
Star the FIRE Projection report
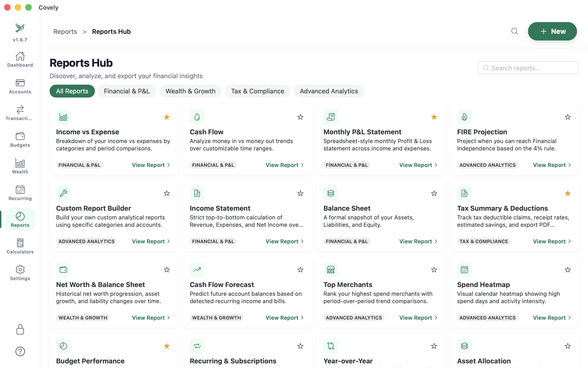pyautogui.click(x=568, y=117)
